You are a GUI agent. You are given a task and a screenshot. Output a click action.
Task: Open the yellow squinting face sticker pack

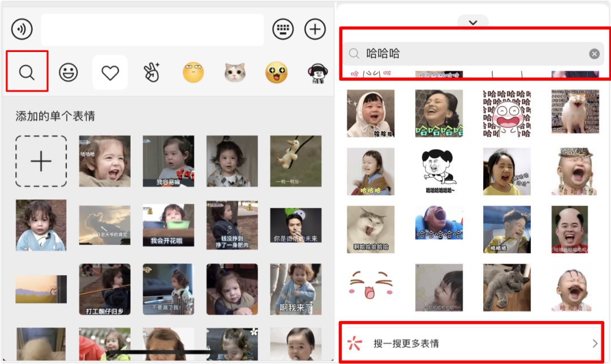[x=193, y=72]
